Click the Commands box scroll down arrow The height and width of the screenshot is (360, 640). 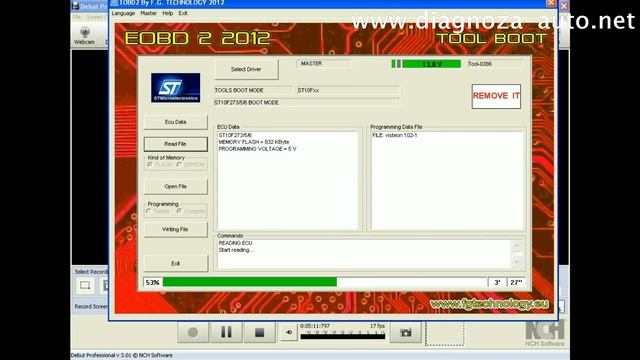pyautogui.click(x=517, y=261)
